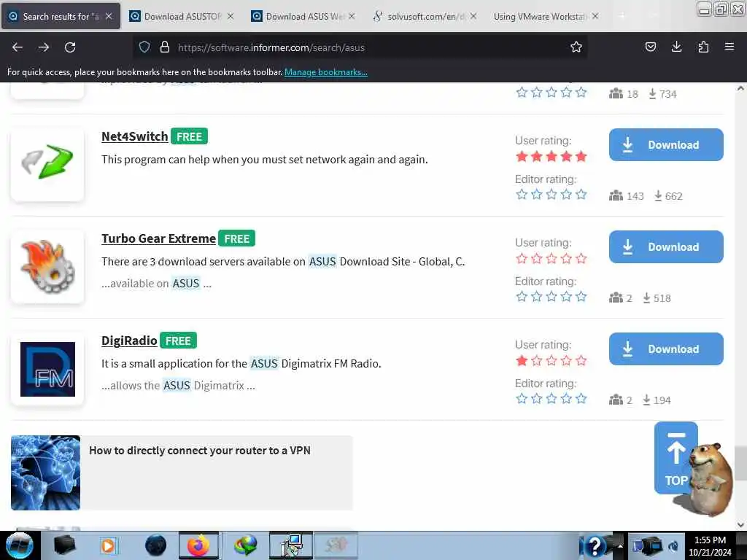Click the page's vertical scrollbar thumb
747x560 pixels.
click(x=740, y=463)
